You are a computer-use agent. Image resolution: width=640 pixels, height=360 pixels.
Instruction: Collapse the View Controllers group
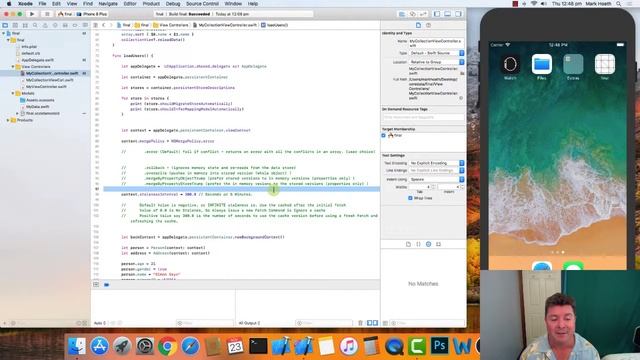click(13, 67)
